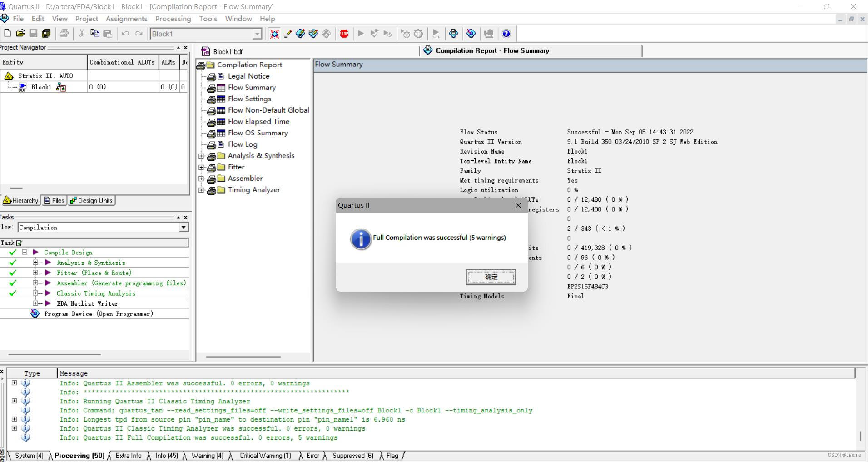Click the Print toolbar icon

click(64, 33)
